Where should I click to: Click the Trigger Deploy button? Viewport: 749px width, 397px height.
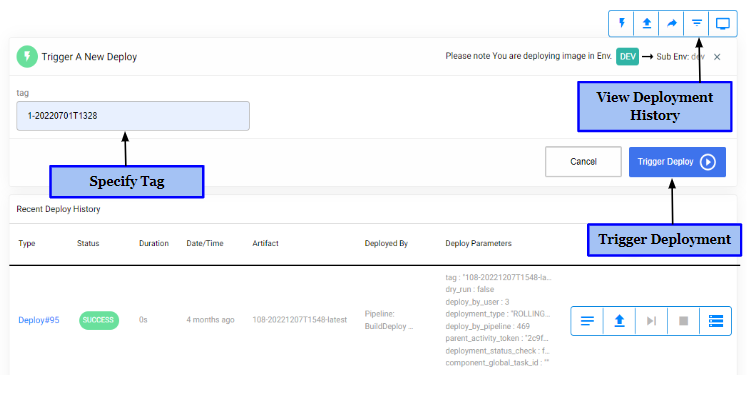click(x=677, y=162)
